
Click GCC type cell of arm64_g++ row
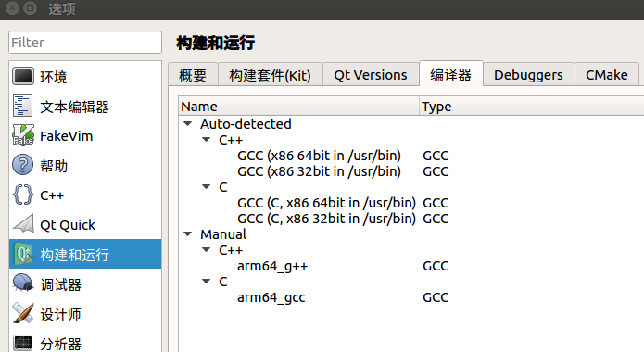pos(436,266)
